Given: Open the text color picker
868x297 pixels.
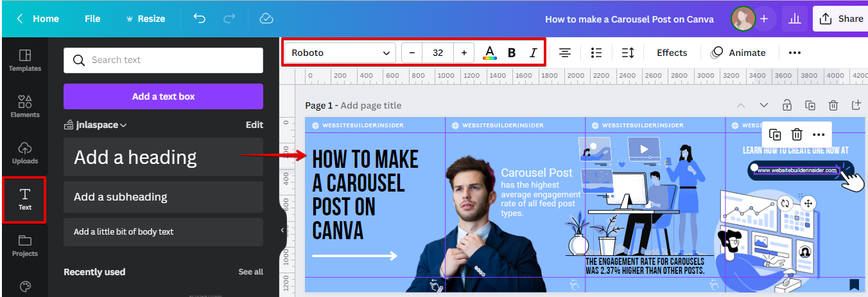Looking at the screenshot, I should [490, 53].
